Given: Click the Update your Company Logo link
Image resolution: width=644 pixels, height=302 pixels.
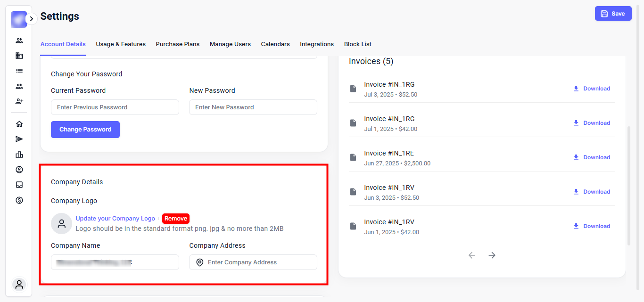Looking at the screenshot, I should (116, 219).
